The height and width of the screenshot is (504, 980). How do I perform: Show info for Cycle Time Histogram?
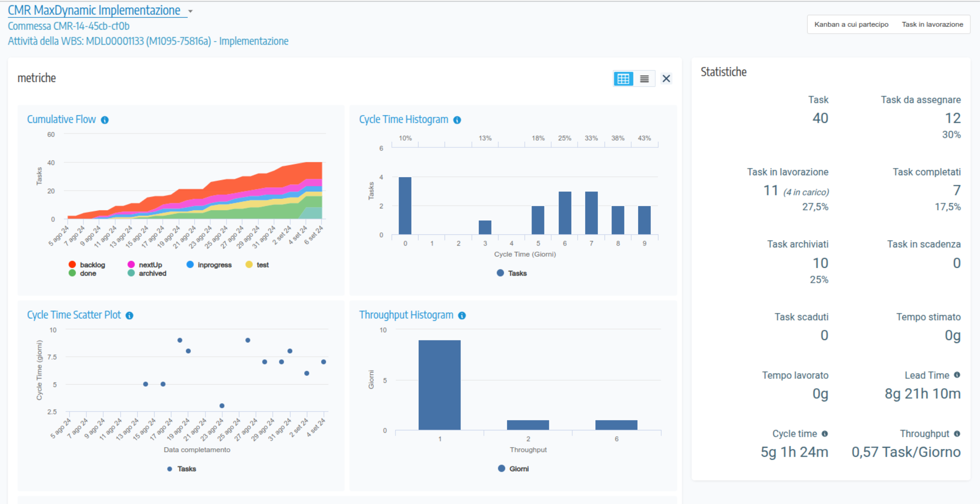click(x=457, y=120)
